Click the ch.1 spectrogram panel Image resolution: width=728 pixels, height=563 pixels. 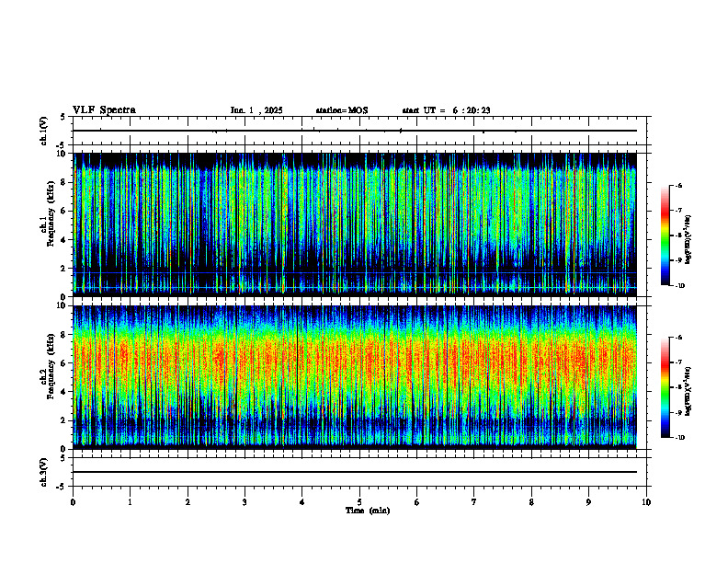[355, 224]
